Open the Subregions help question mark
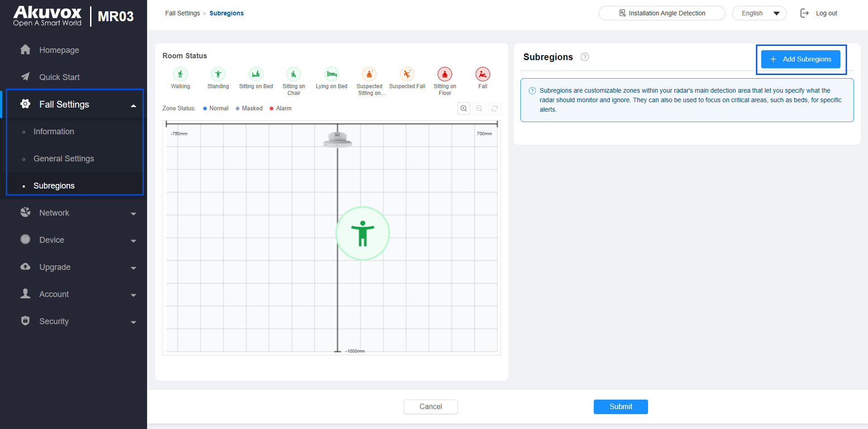868x429 pixels. (585, 57)
